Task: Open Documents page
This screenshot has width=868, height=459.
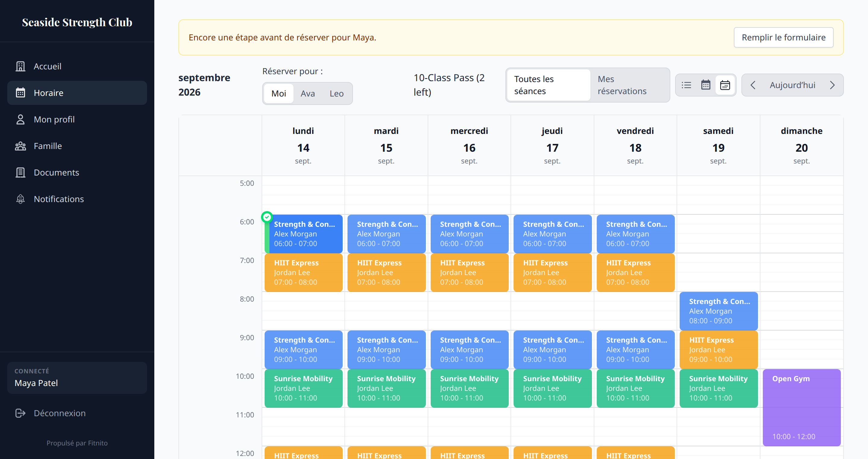Action: [x=77, y=172]
